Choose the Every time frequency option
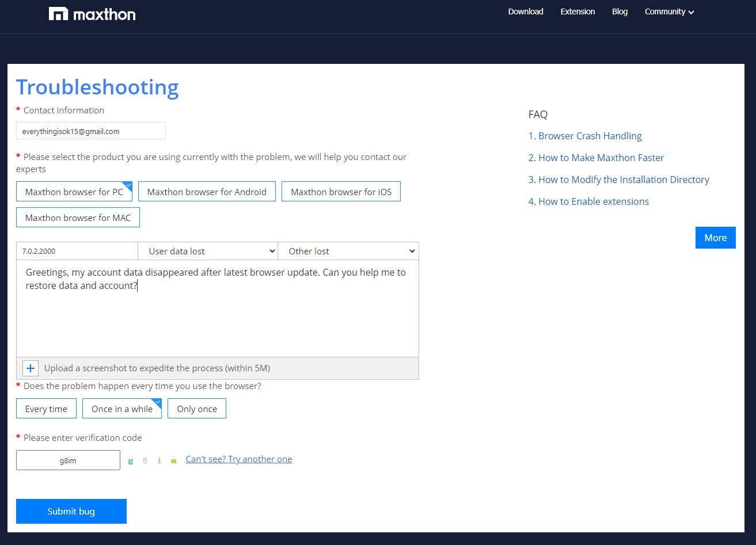 click(x=46, y=409)
